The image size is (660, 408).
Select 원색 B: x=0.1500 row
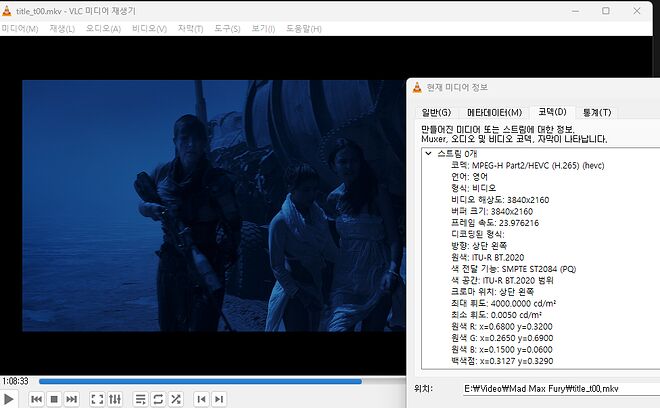coord(502,349)
